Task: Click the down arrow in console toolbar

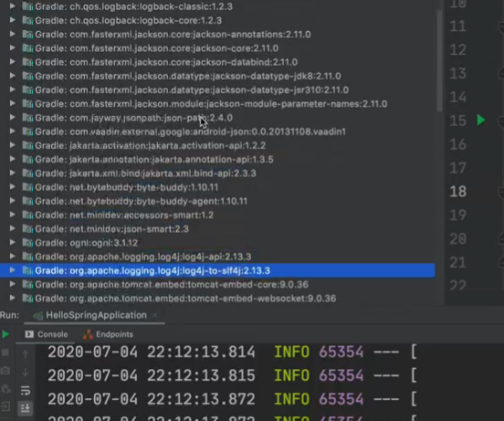Action: (26, 373)
